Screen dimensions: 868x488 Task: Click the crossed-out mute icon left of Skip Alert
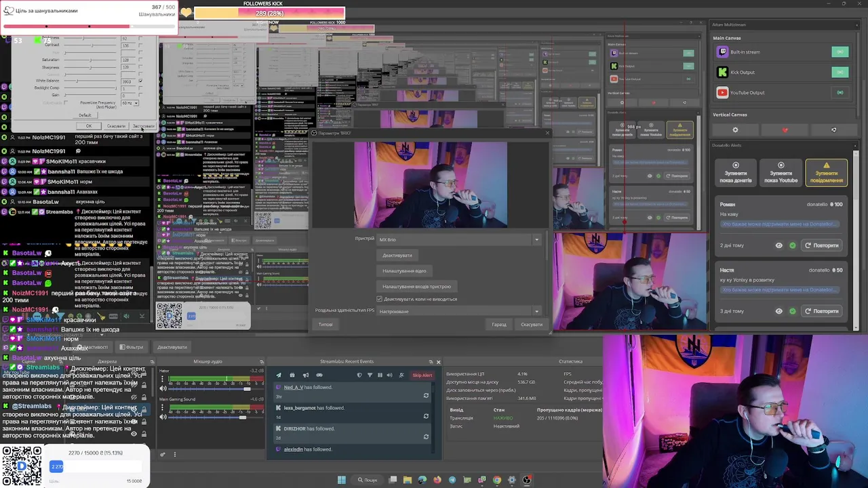[x=401, y=375]
